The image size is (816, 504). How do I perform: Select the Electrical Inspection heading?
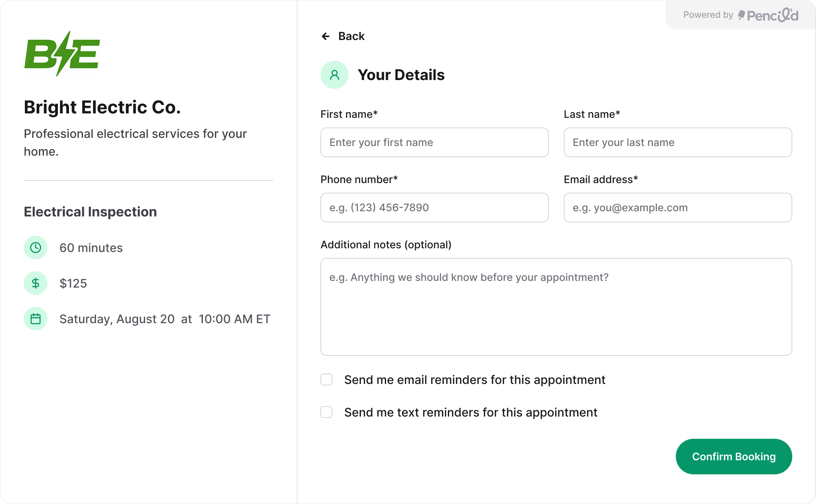(x=90, y=212)
